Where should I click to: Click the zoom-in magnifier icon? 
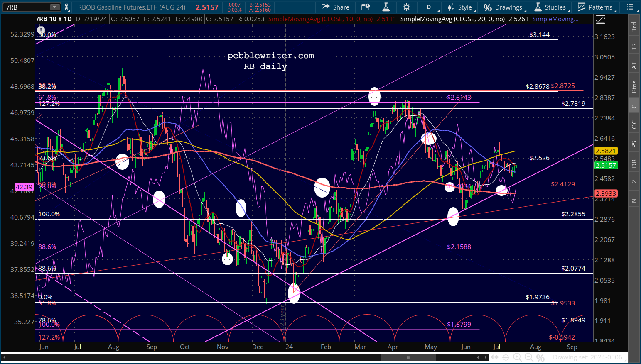(x=517, y=357)
